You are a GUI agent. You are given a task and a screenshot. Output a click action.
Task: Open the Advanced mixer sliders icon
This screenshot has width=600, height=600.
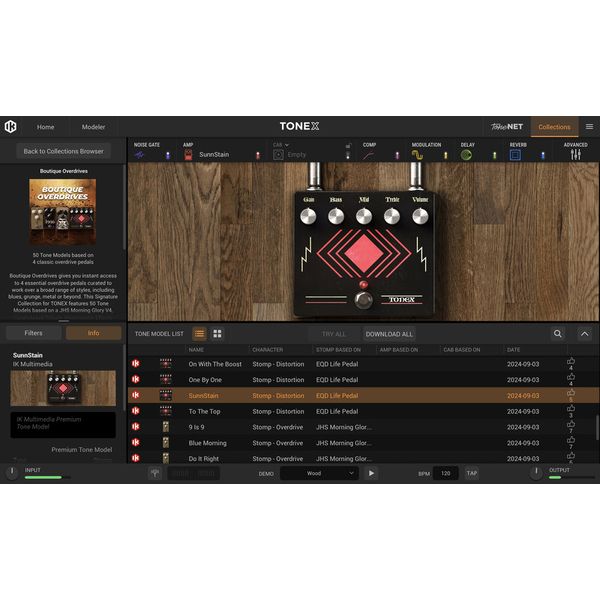576,155
